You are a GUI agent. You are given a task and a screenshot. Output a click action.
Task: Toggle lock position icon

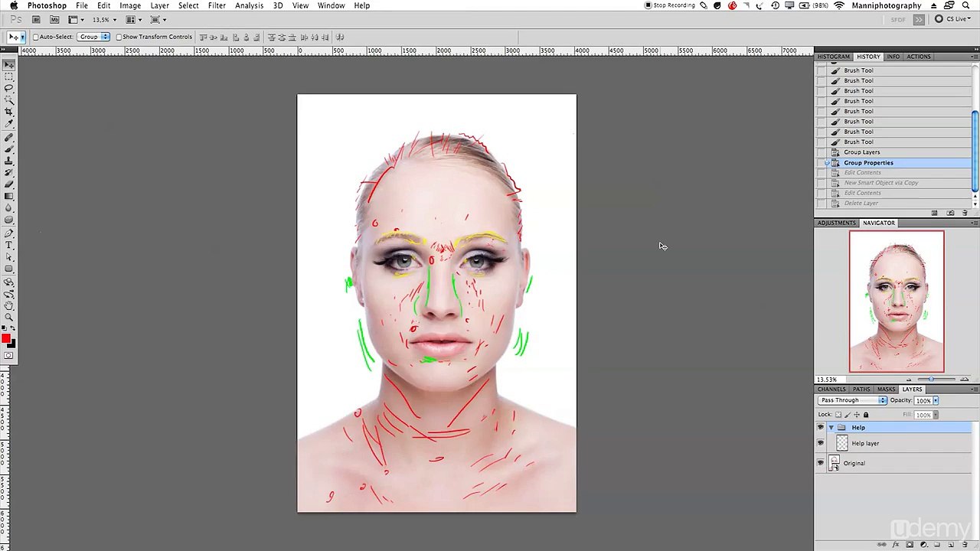[857, 415]
